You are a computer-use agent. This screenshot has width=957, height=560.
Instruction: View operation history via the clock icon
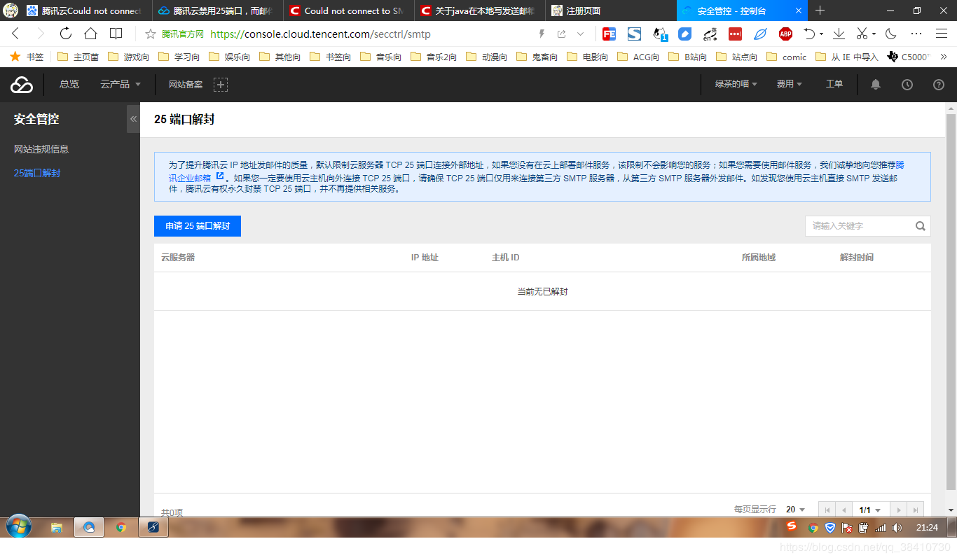pyautogui.click(x=907, y=84)
